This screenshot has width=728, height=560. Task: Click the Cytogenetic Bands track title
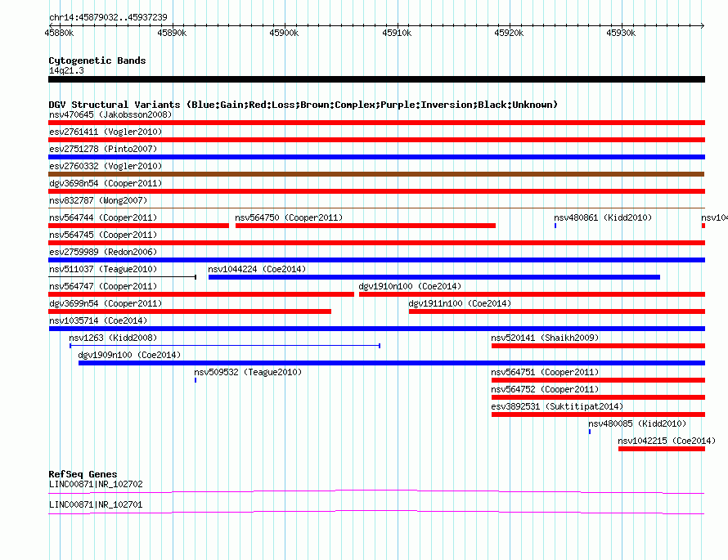[97, 60]
